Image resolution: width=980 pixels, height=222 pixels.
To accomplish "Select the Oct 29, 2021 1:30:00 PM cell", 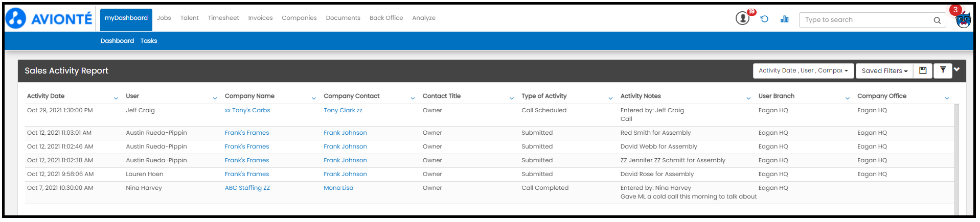I will (x=60, y=110).
